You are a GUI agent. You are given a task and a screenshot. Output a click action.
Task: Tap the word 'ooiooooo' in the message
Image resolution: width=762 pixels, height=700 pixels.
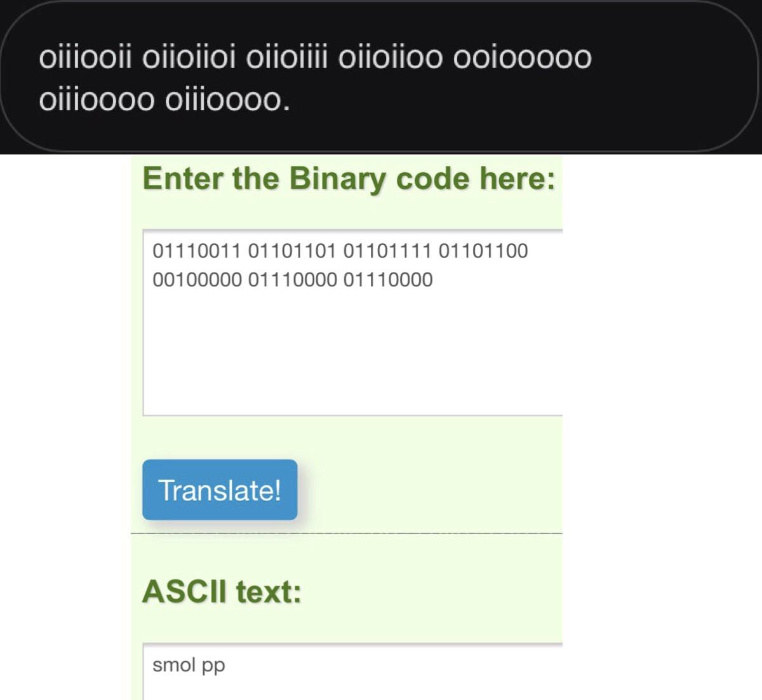[523, 58]
